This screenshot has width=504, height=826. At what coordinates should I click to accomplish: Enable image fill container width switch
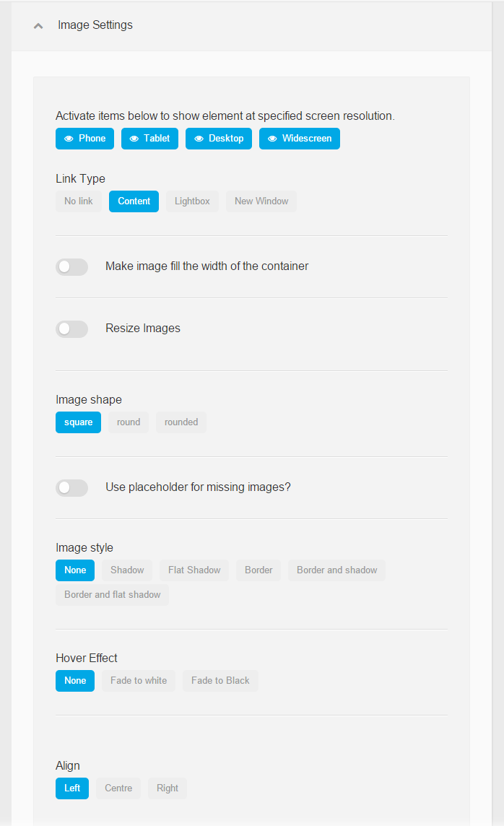point(71,267)
